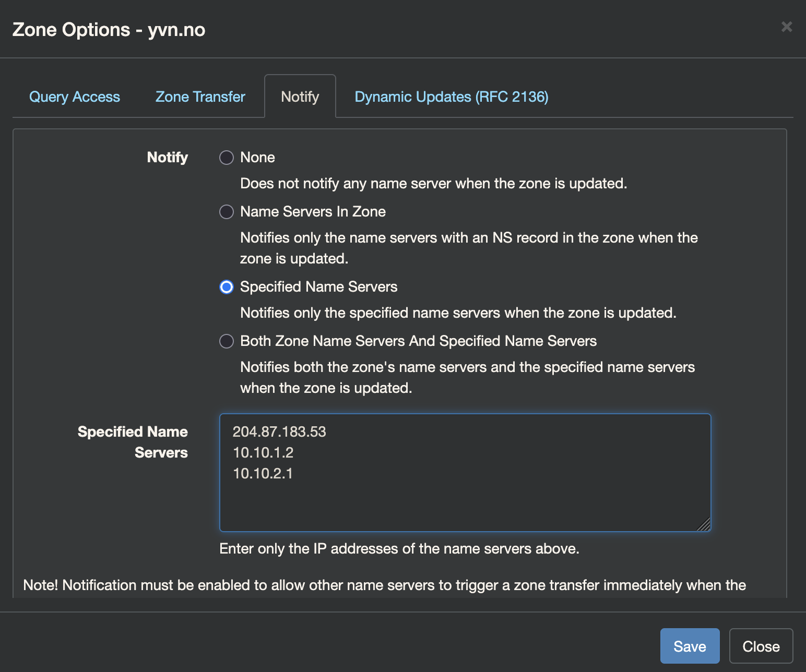The width and height of the screenshot is (806, 672).
Task: Click the Zone Options - yvn.no title
Action: point(110,30)
